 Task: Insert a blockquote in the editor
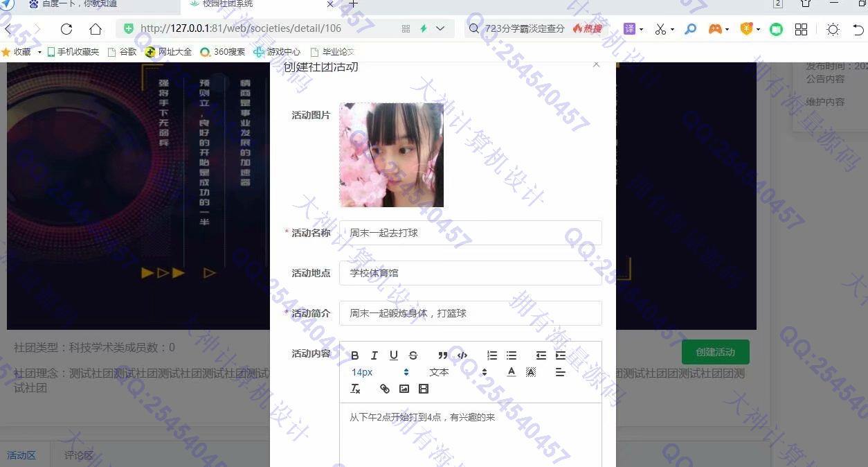pyautogui.click(x=443, y=355)
